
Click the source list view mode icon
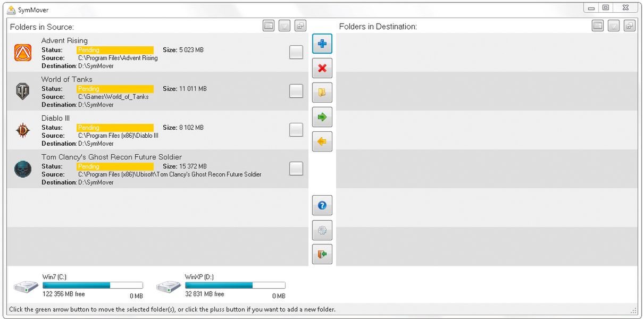tap(269, 26)
